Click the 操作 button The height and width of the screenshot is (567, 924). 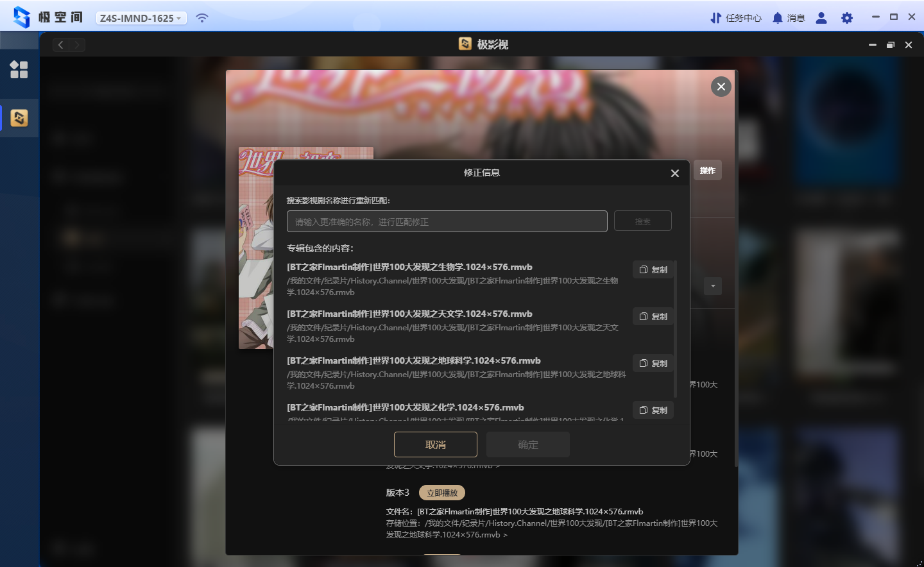[708, 170]
